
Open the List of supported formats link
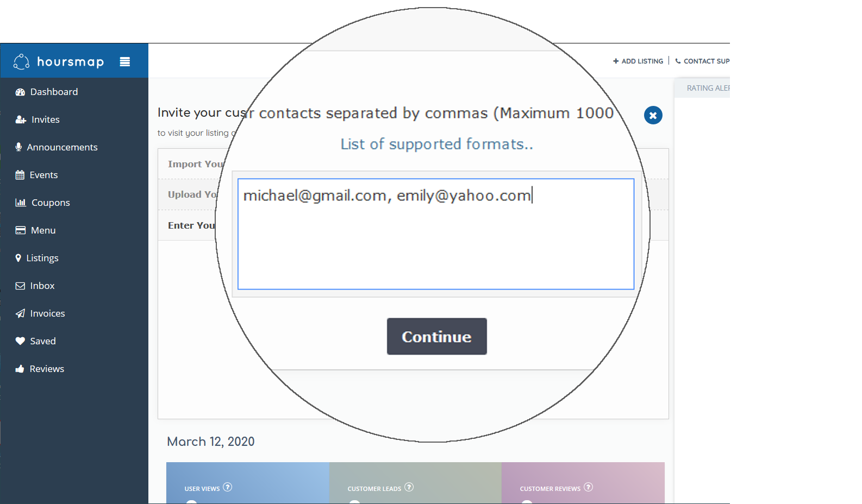[x=437, y=144]
